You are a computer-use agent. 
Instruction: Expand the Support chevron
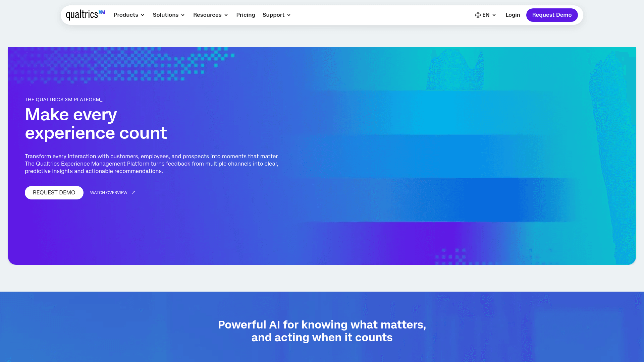click(x=289, y=15)
